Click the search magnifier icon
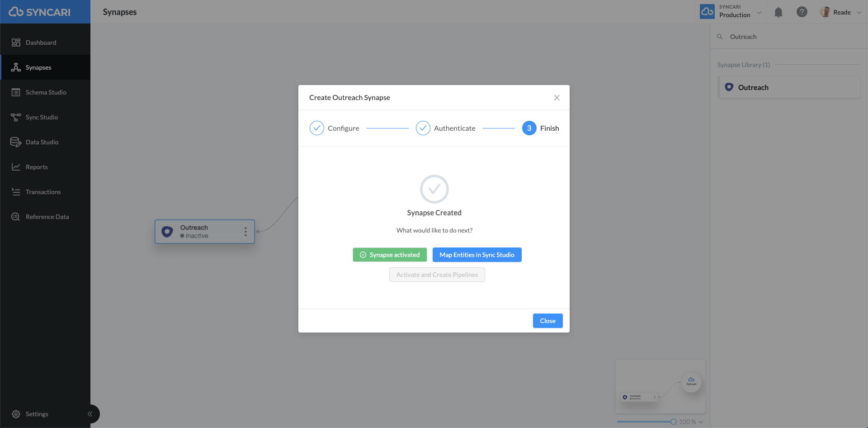 720,37
